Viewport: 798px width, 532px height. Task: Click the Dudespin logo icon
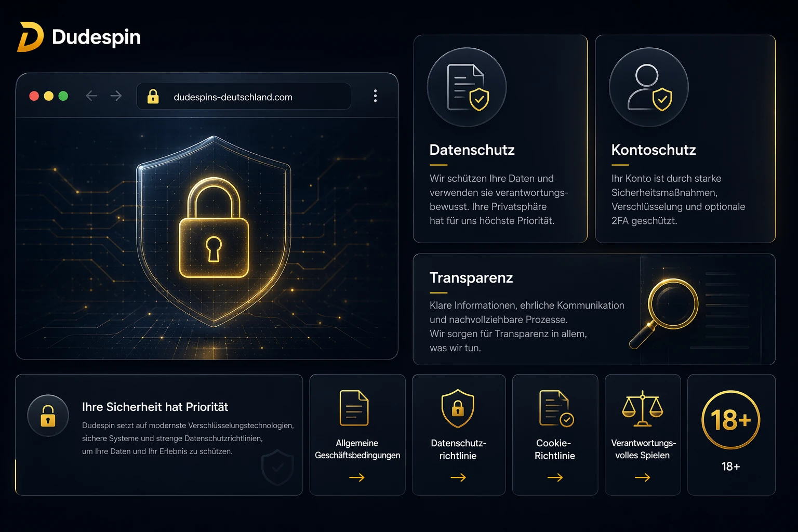[x=30, y=37]
